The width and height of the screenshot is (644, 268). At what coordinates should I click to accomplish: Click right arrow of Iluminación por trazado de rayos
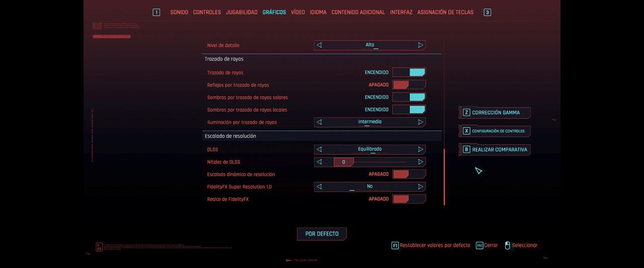(421, 122)
